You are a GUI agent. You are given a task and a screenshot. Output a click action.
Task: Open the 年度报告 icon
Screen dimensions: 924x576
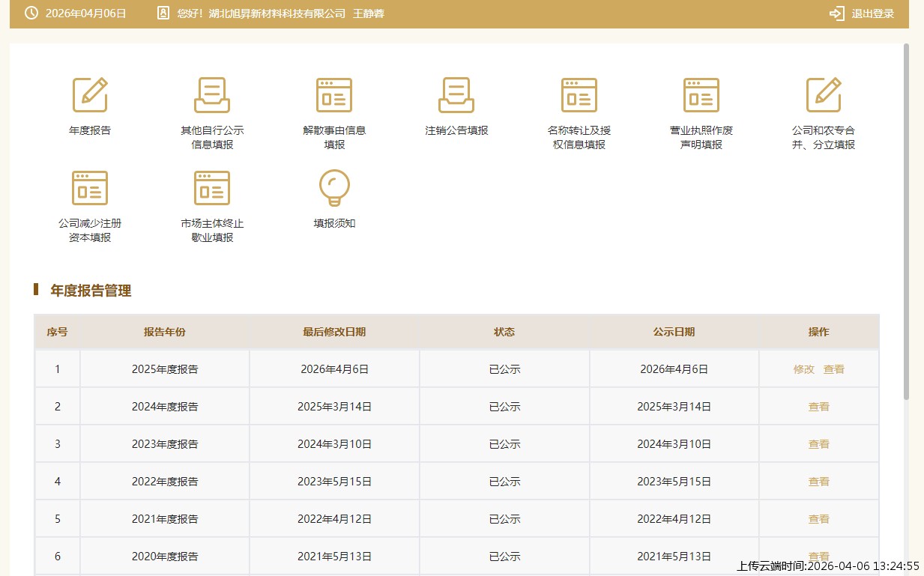pyautogui.click(x=90, y=95)
